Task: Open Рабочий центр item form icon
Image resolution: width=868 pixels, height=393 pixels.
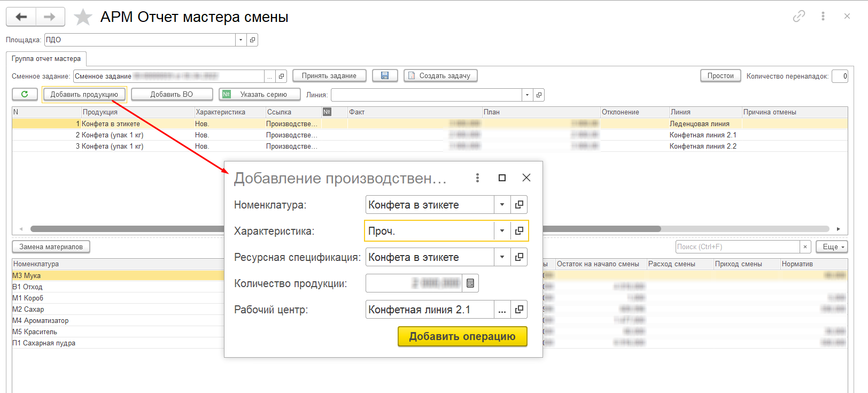Action: 519,310
